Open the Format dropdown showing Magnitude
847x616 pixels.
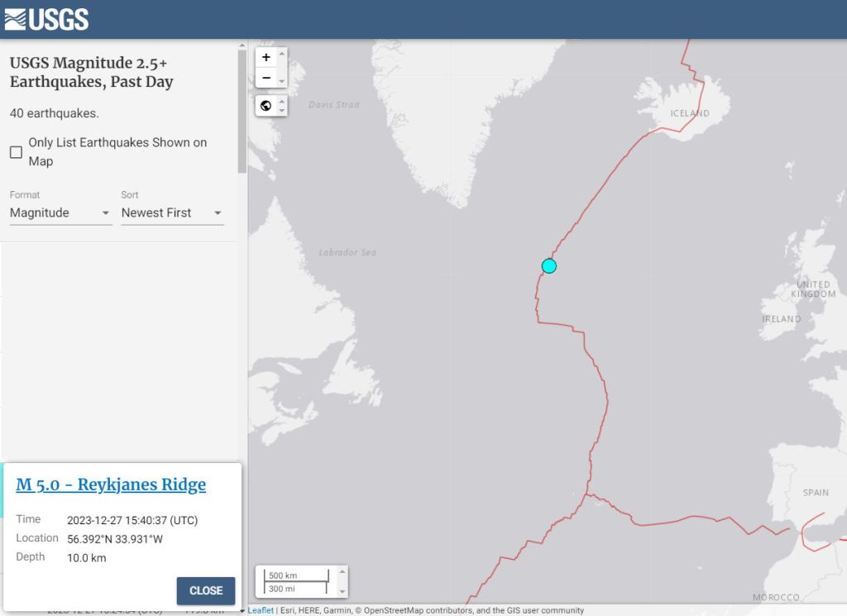point(60,212)
